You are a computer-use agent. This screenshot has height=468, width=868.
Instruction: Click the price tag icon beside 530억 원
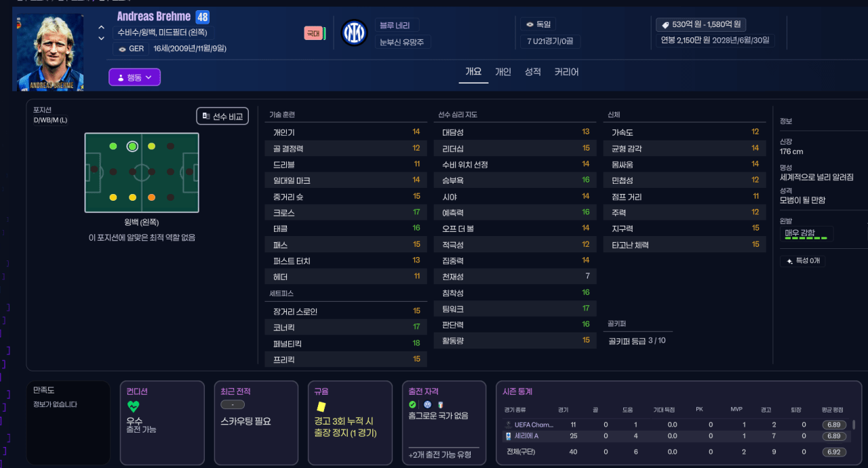click(665, 24)
